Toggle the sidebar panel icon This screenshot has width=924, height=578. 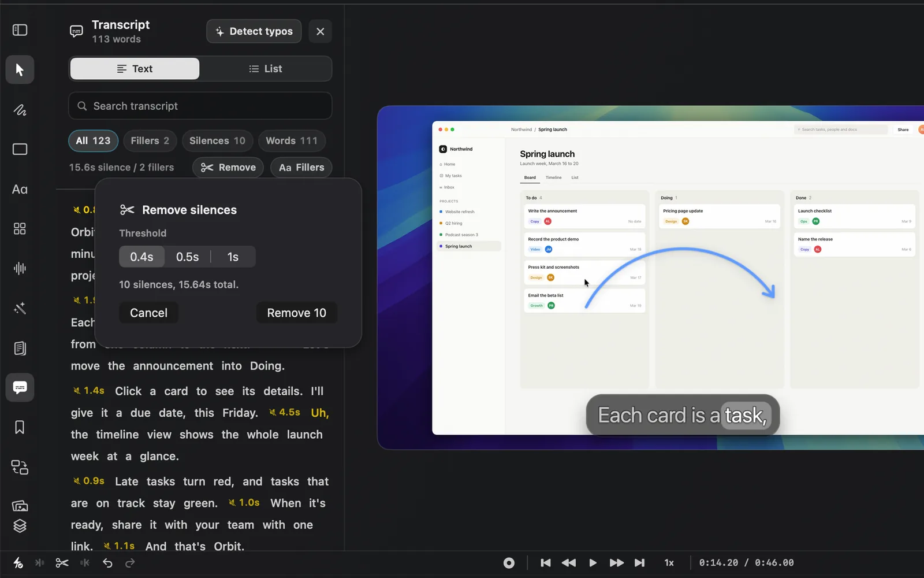[x=20, y=29]
